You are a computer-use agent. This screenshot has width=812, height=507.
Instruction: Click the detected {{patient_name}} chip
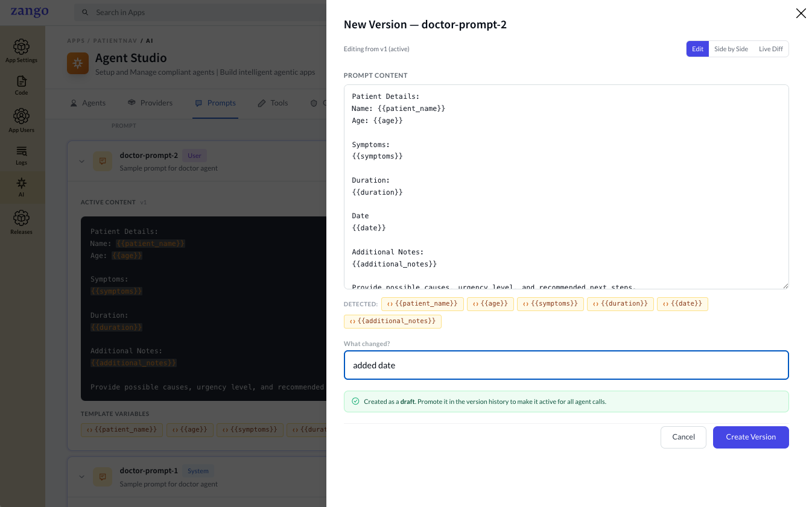pyautogui.click(x=422, y=304)
